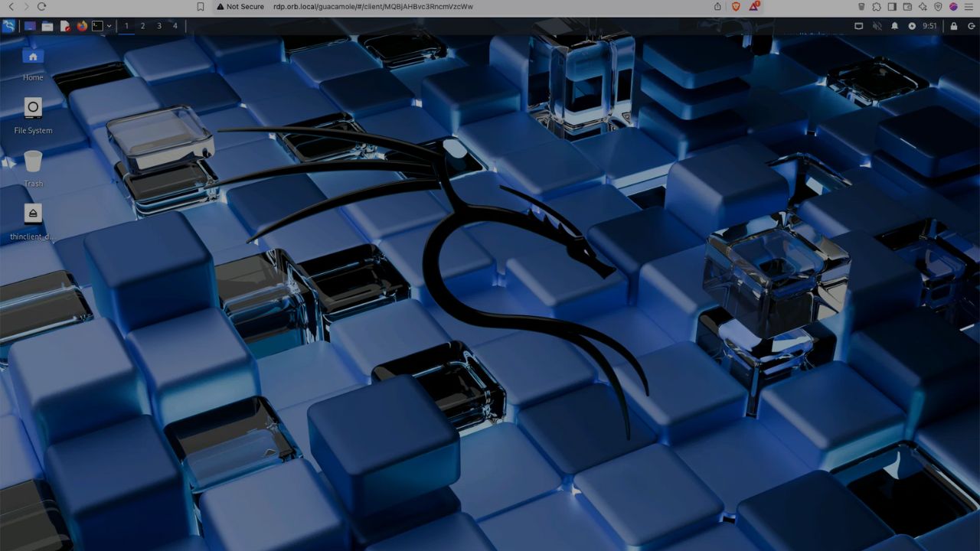Viewport: 980px width, 551px height.
Task: Click the show desktop panel icon
Action: 30,26
